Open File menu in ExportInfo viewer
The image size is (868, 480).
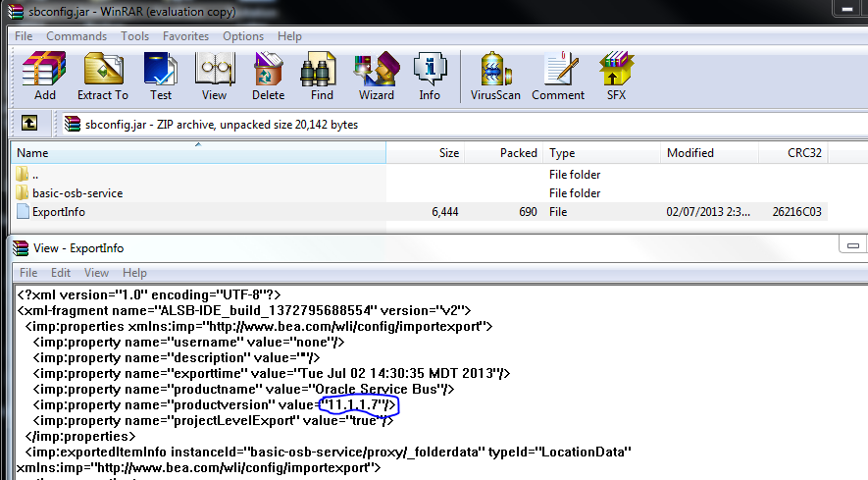tap(28, 273)
